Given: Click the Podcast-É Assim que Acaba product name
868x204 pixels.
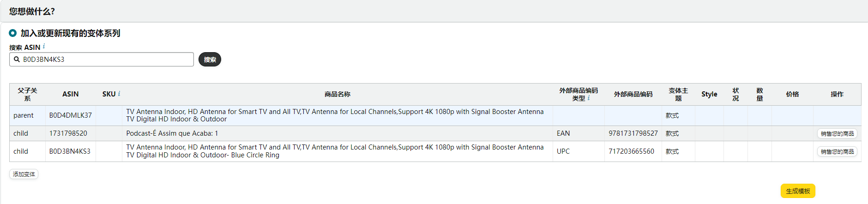Looking at the screenshot, I should pyautogui.click(x=172, y=133).
